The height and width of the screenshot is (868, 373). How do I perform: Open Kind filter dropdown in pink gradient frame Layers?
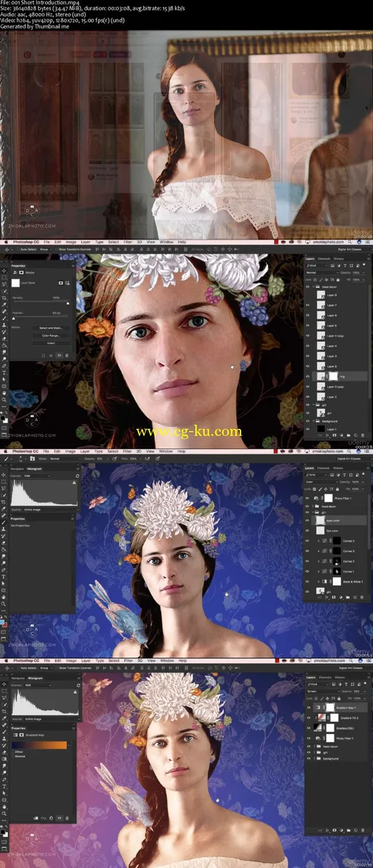coord(318,684)
